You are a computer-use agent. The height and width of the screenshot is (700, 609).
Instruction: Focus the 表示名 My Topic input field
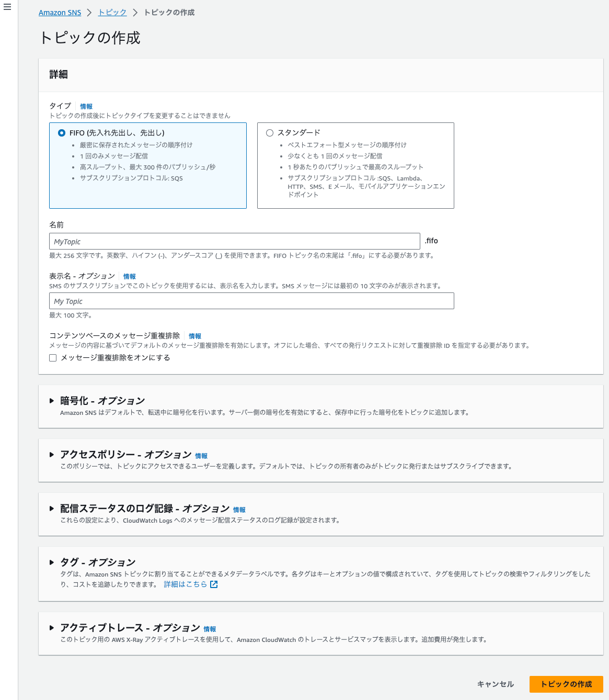(x=251, y=301)
